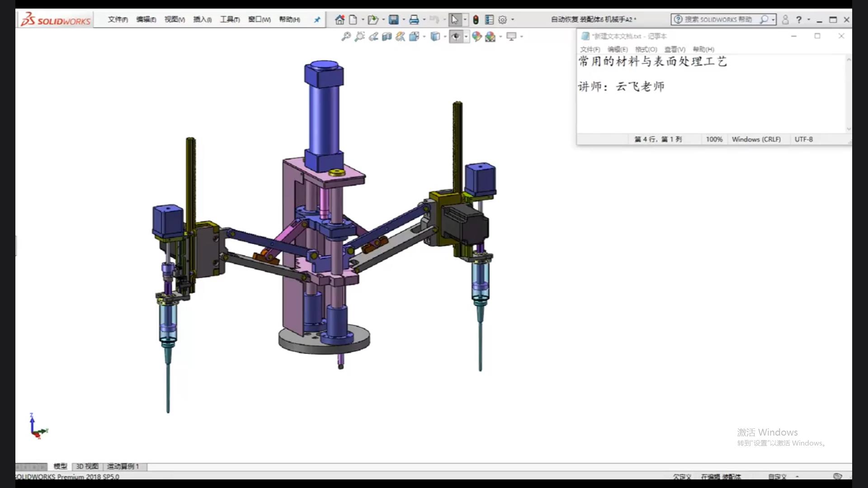Click the UTF-8 encoding status in Notepad
This screenshot has width=868, height=488.
pyautogui.click(x=803, y=139)
